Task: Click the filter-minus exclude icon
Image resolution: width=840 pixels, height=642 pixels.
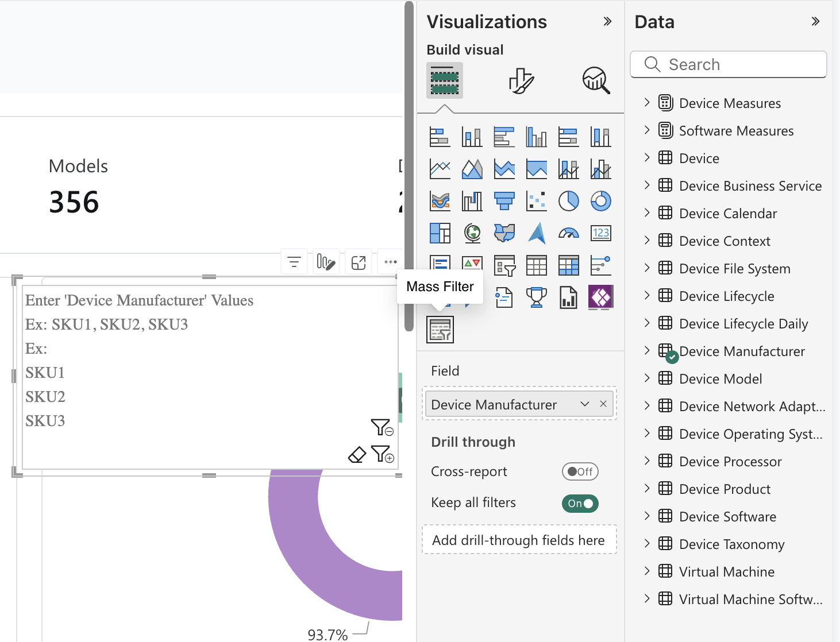Action: point(382,427)
